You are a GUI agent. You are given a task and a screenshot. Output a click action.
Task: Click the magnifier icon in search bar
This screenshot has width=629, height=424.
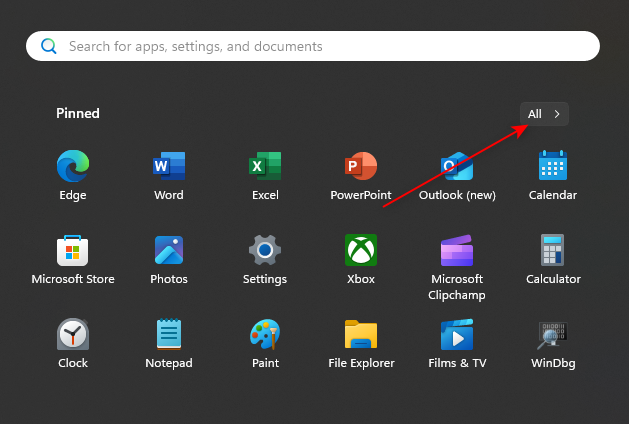[x=49, y=46]
